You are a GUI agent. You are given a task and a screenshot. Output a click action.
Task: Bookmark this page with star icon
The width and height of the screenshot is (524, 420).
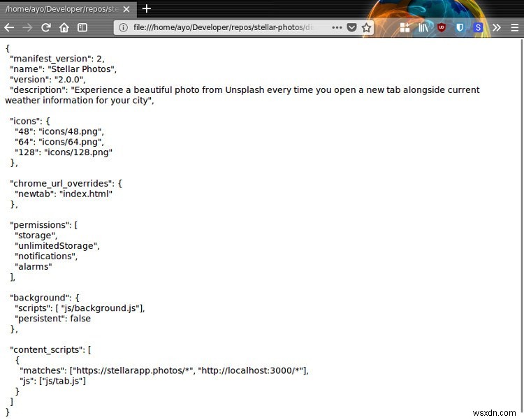[x=366, y=27]
